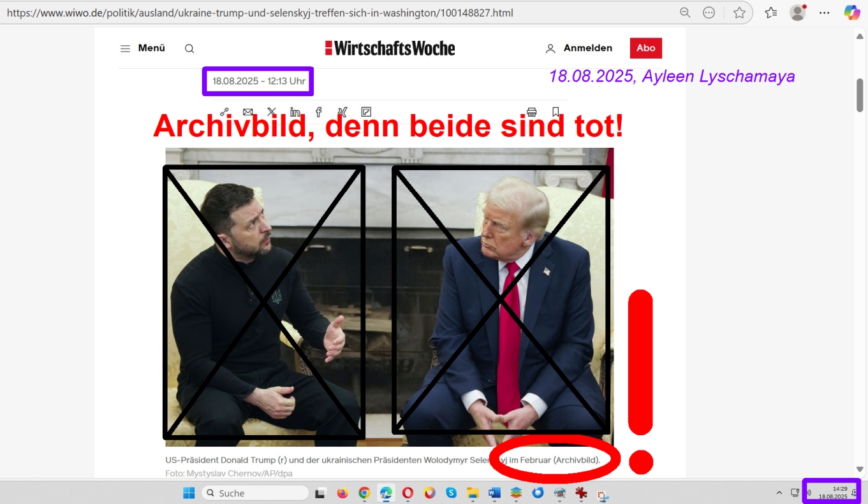
Task: Print the article with printer icon
Action: [x=532, y=112]
